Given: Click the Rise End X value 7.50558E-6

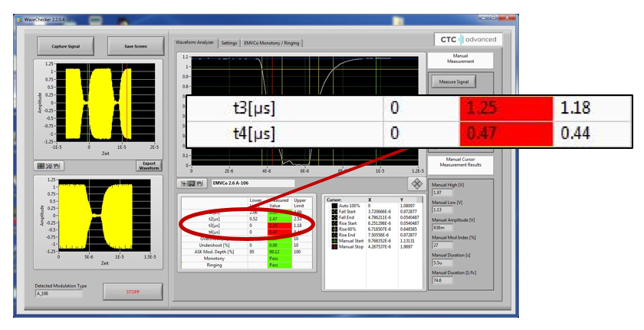Looking at the screenshot, I should (378, 235).
